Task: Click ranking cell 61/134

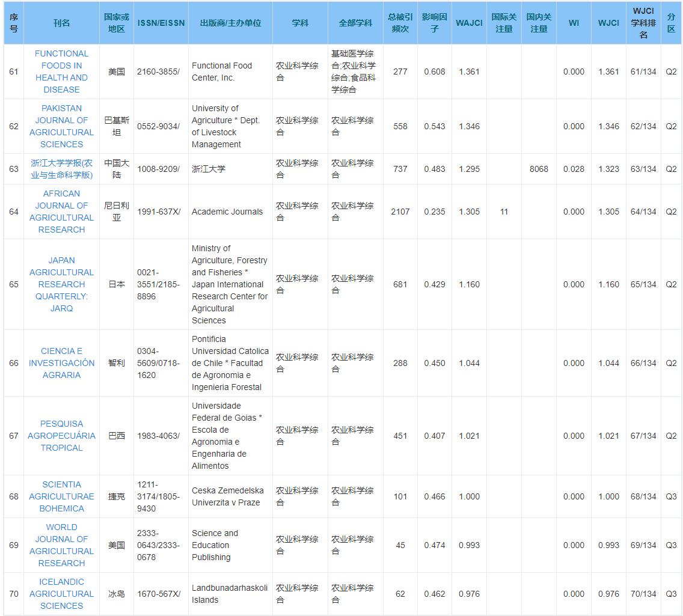Action: 643,72
